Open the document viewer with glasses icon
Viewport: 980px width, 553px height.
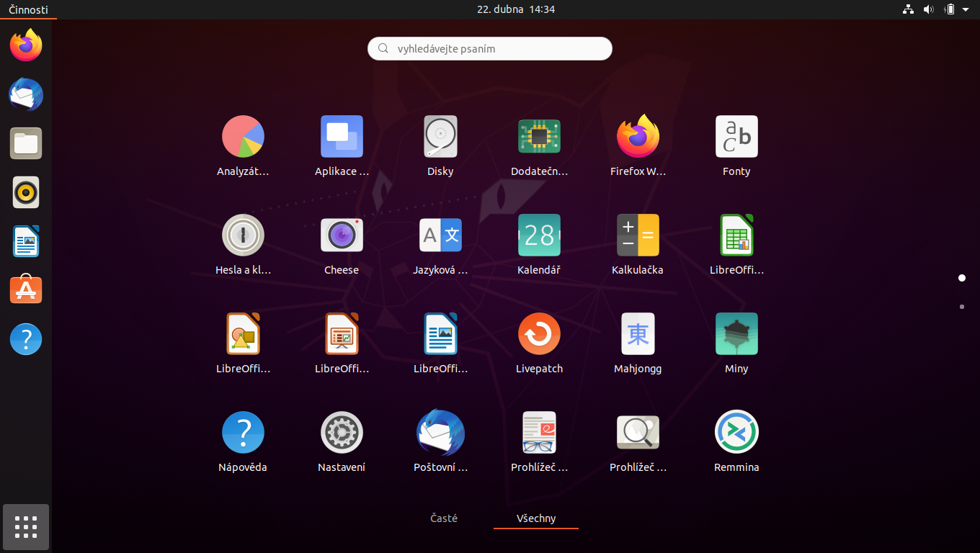pyautogui.click(x=539, y=432)
